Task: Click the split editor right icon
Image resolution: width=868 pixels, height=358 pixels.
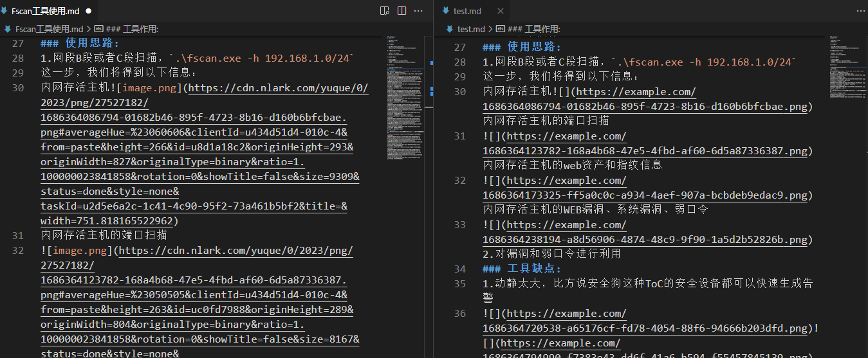Action: pyautogui.click(x=402, y=11)
